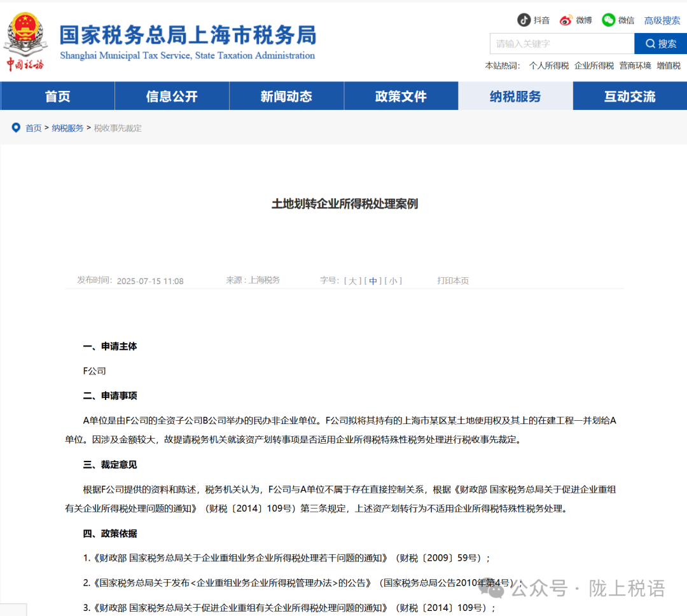Open 纳税服务 navigation tab
The image size is (687, 616).
tap(515, 96)
